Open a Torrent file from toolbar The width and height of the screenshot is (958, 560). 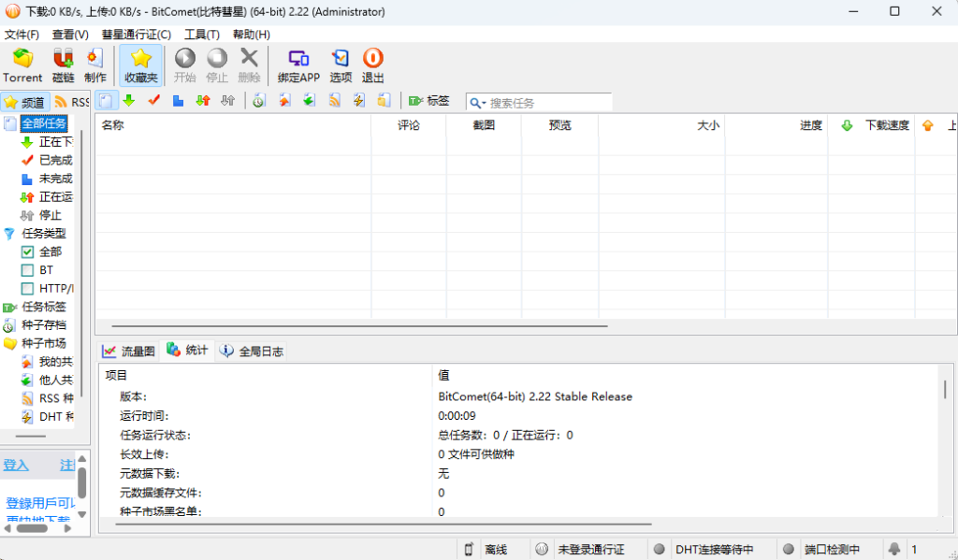coord(22,65)
